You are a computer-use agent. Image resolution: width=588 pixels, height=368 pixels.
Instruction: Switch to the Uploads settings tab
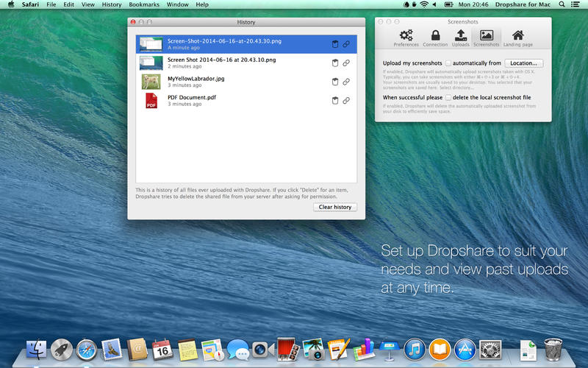point(461,38)
